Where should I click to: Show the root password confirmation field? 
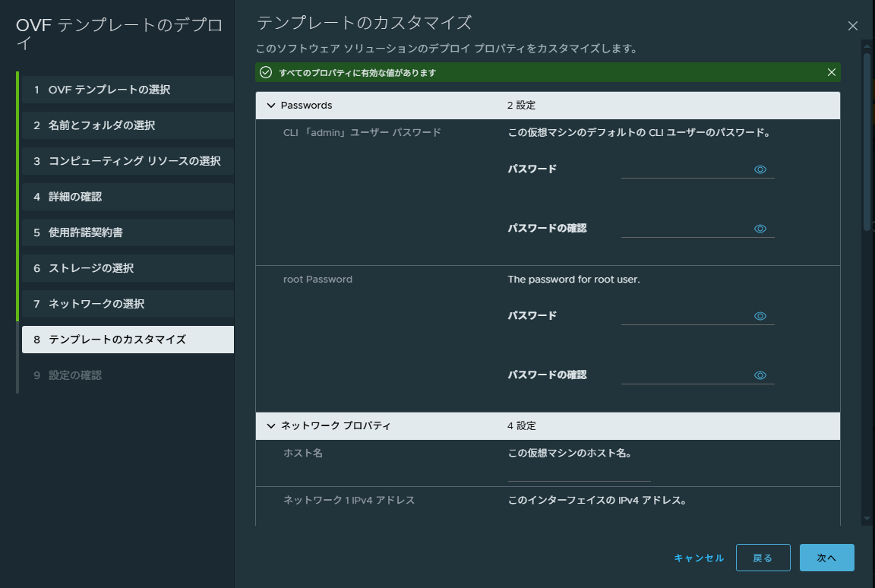pyautogui.click(x=760, y=375)
